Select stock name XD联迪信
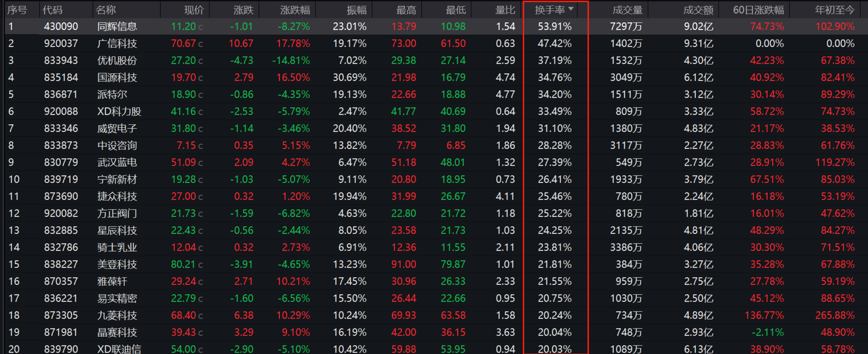Viewport: 868px width, 354px height. pyautogui.click(x=119, y=349)
